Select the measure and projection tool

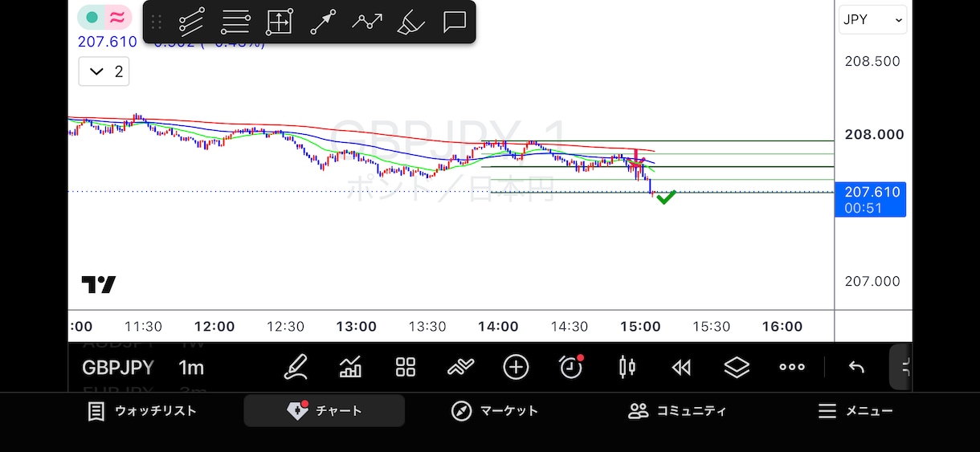(279, 22)
